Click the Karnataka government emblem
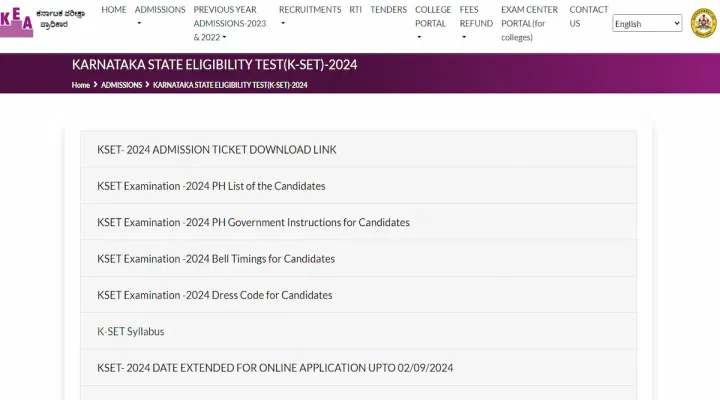Viewport: 720px width, 400px height. (703, 23)
